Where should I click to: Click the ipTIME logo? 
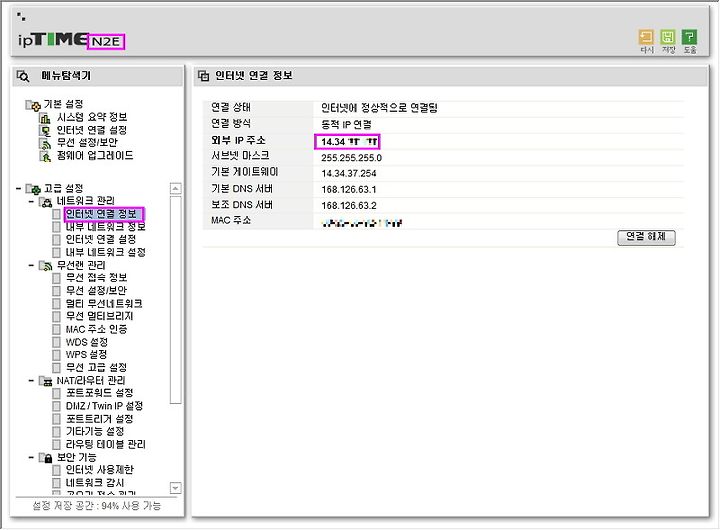click(53, 40)
